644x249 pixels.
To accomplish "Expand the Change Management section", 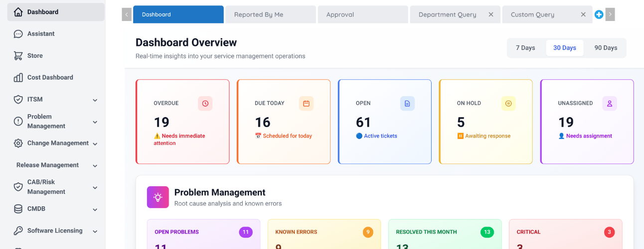I will click(x=95, y=144).
